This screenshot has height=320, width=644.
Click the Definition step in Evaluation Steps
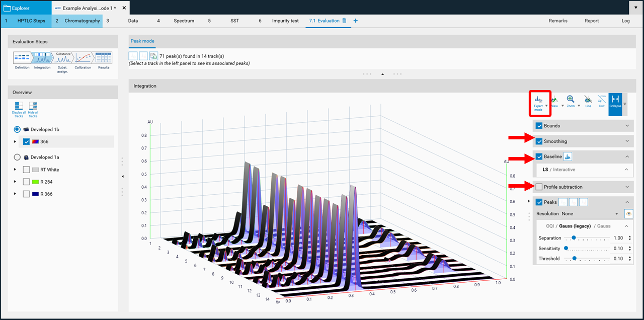tap(22, 58)
